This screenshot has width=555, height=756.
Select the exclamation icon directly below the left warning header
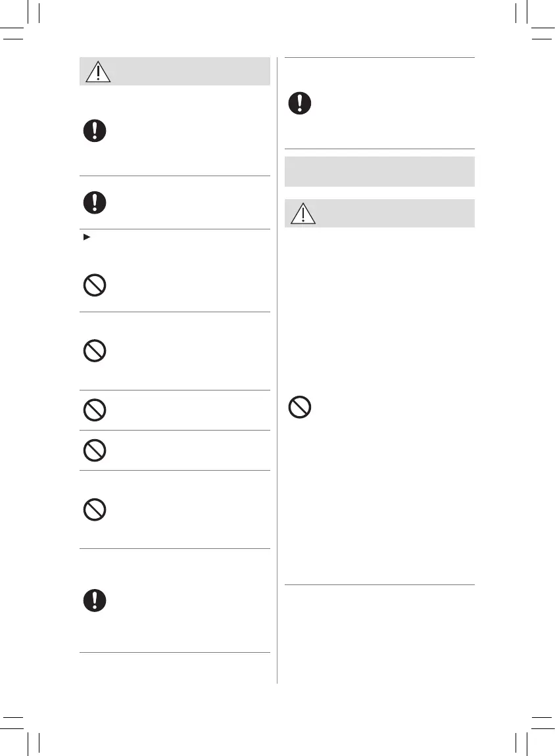[x=95, y=131]
